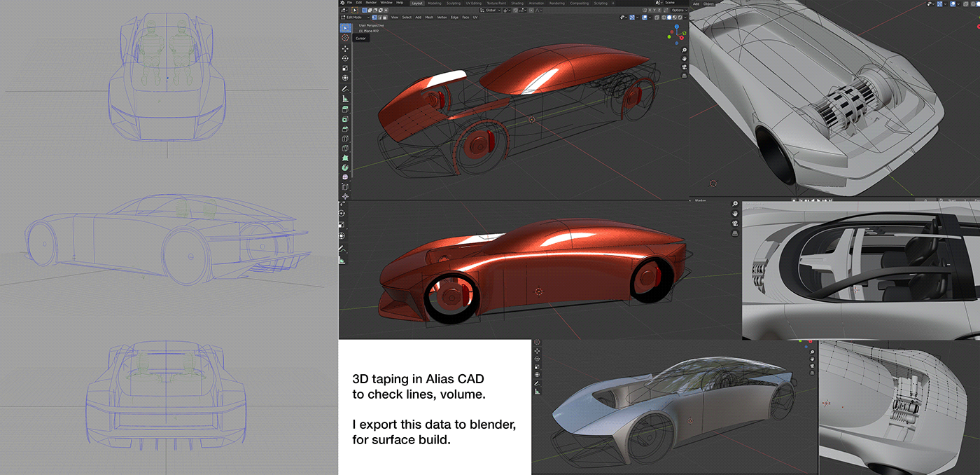Expand the Options dropdown
The image size is (980, 475).
tap(678, 11)
